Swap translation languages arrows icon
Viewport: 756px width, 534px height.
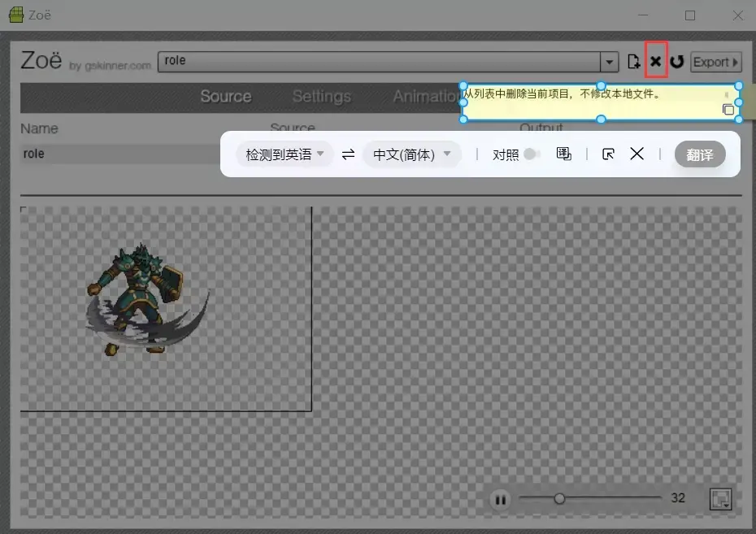(348, 154)
